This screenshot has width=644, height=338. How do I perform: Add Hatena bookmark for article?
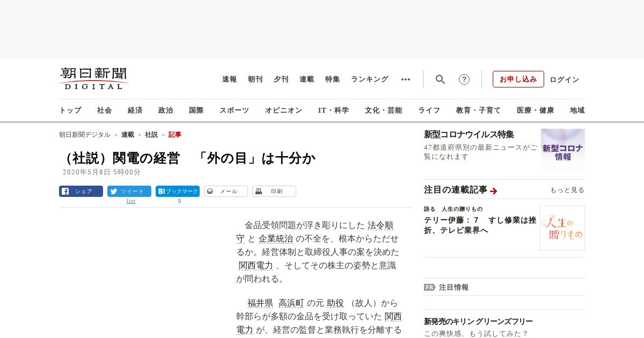(178, 192)
